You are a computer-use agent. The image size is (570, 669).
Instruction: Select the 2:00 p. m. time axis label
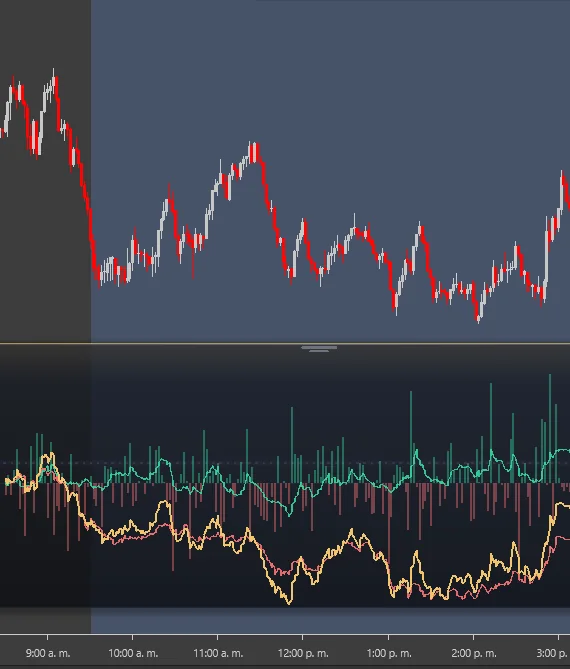pos(474,653)
